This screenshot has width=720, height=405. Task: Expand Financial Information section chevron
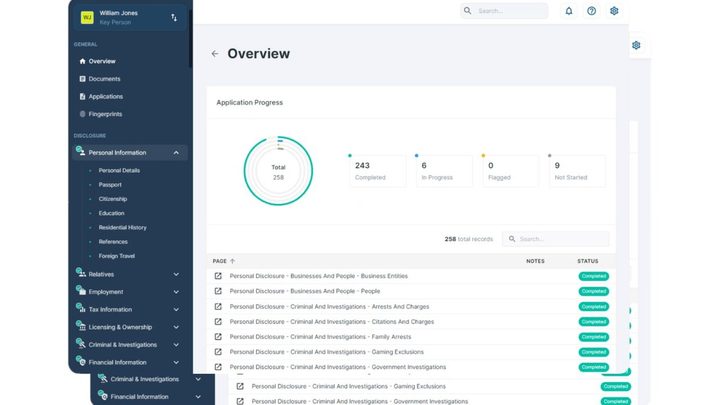click(176, 362)
